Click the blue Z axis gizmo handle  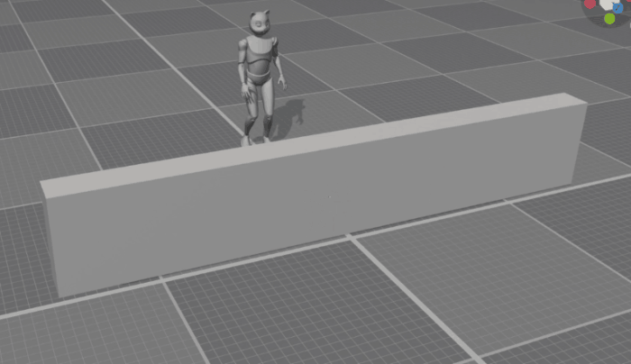coord(618,6)
